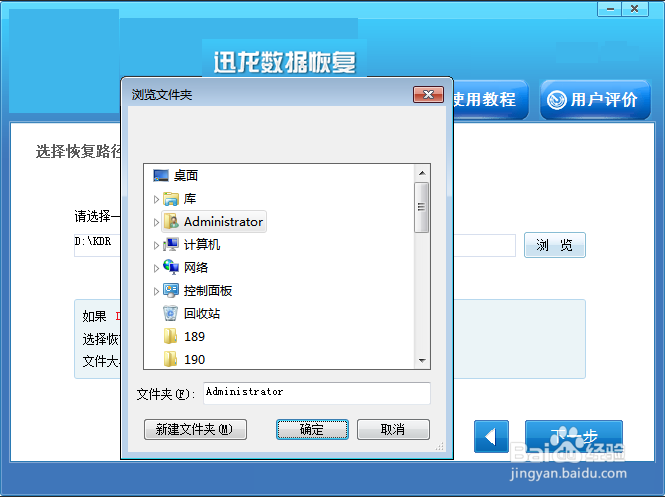Screen dimensions: 665x497
Task: Select 桌面 in the folder tree
Action: point(186,176)
